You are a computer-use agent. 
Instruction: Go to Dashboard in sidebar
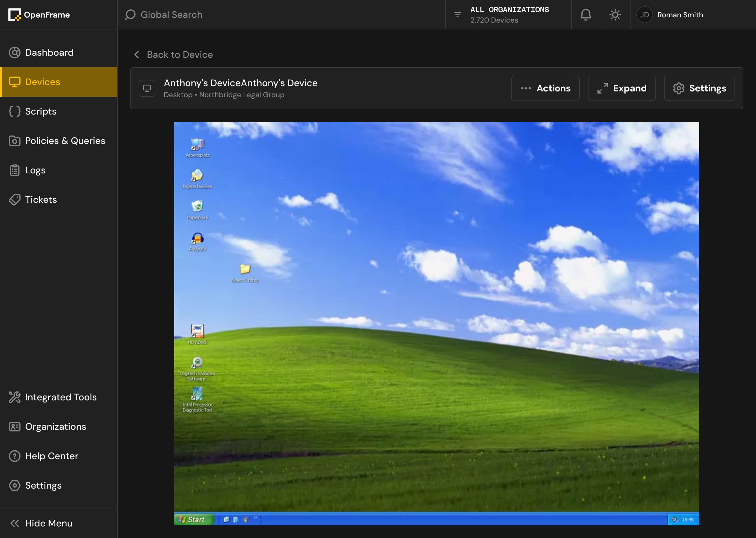[59, 52]
